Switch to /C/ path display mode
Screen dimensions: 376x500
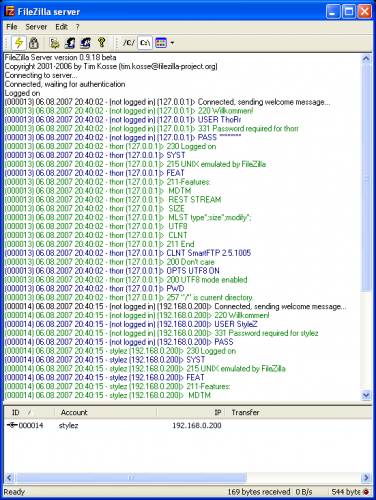point(129,43)
